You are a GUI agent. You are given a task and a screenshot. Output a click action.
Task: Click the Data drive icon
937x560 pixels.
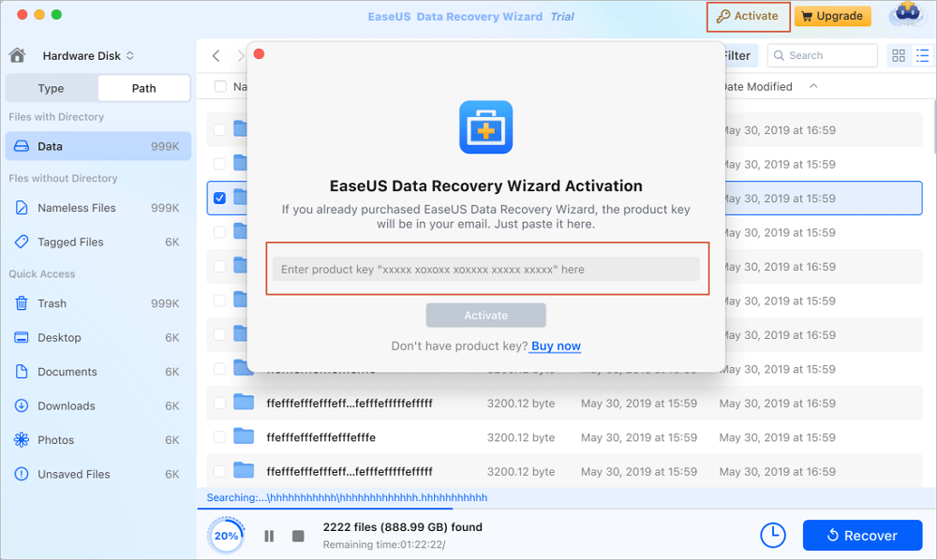coord(22,146)
